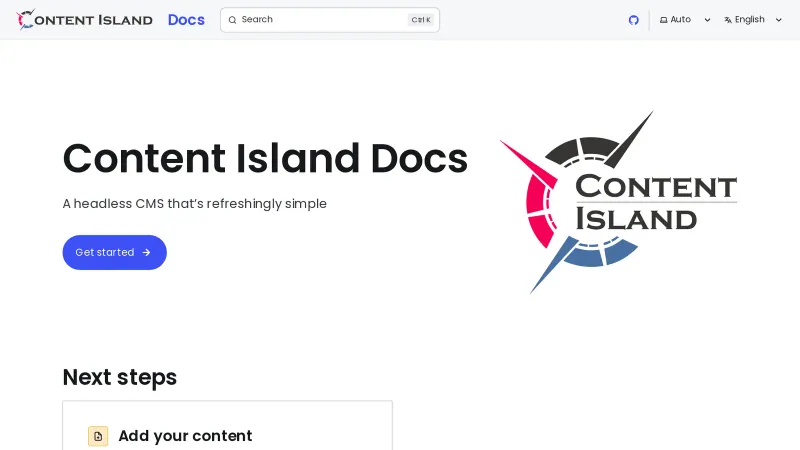800x450 pixels.
Task: Click the Ctrl K shortcut badge
Action: point(421,20)
